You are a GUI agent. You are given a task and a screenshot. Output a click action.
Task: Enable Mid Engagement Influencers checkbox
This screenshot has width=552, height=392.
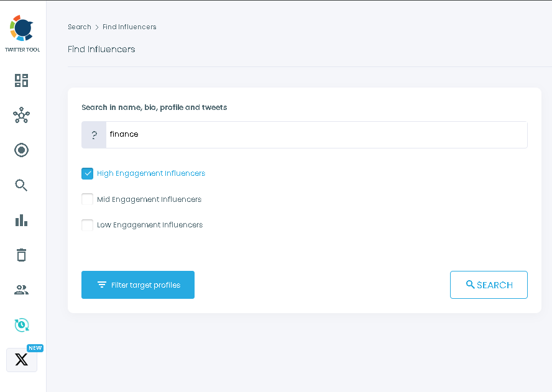click(87, 199)
